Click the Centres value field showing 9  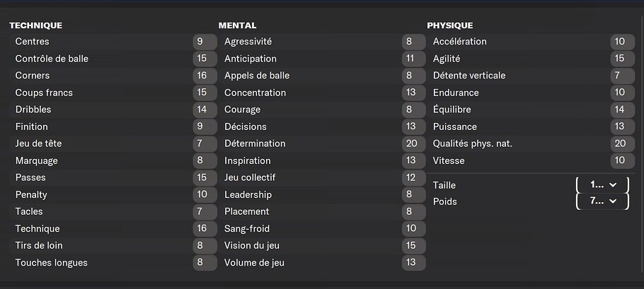pyautogui.click(x=205, y=42)
